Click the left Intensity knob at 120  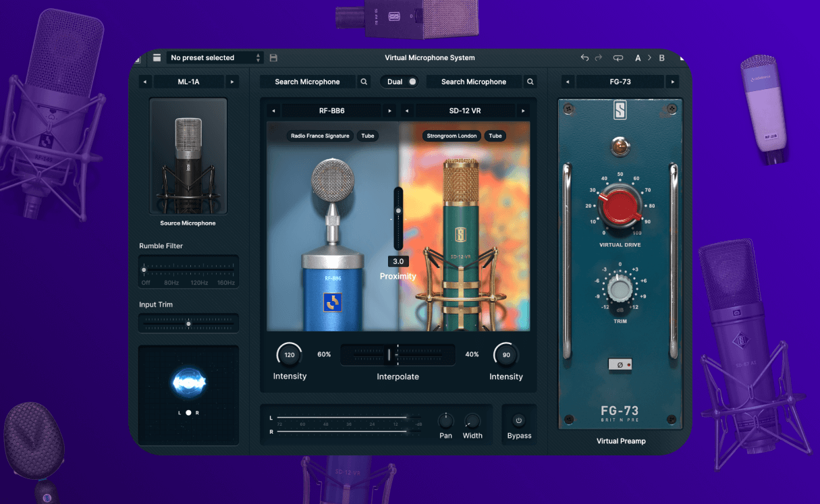290,355
